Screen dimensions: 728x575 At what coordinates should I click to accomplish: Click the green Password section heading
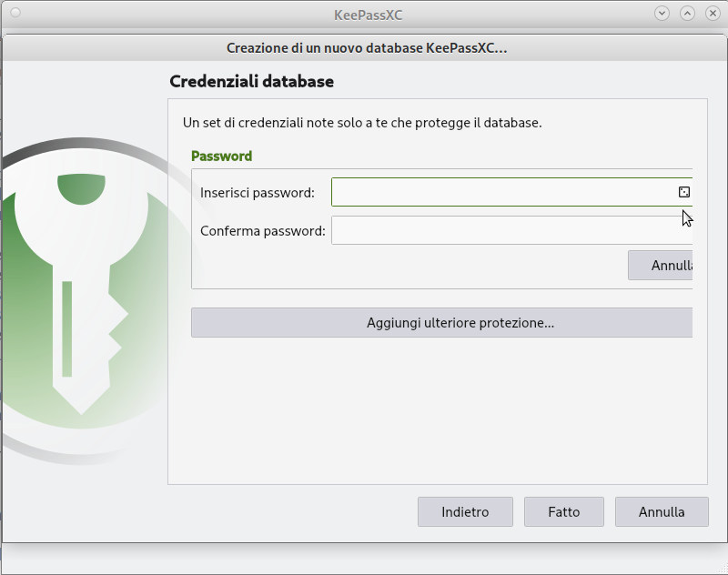point(221,156)
